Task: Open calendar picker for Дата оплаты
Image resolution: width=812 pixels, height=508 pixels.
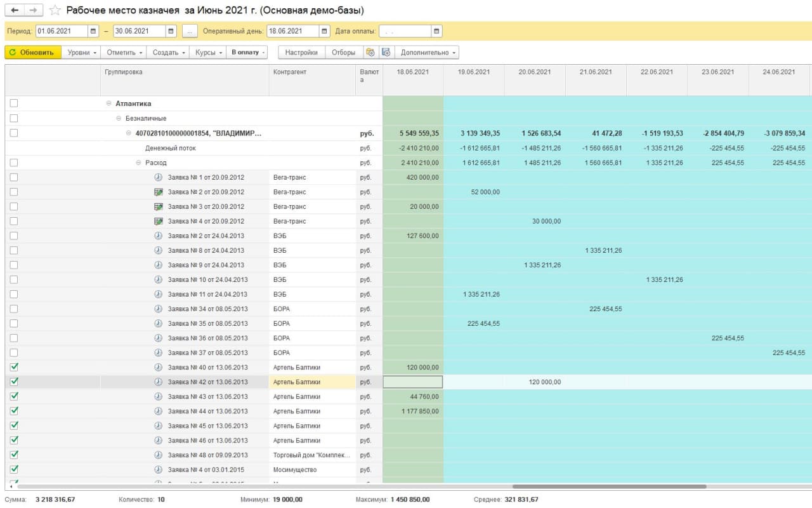Action: pos(436,31)
